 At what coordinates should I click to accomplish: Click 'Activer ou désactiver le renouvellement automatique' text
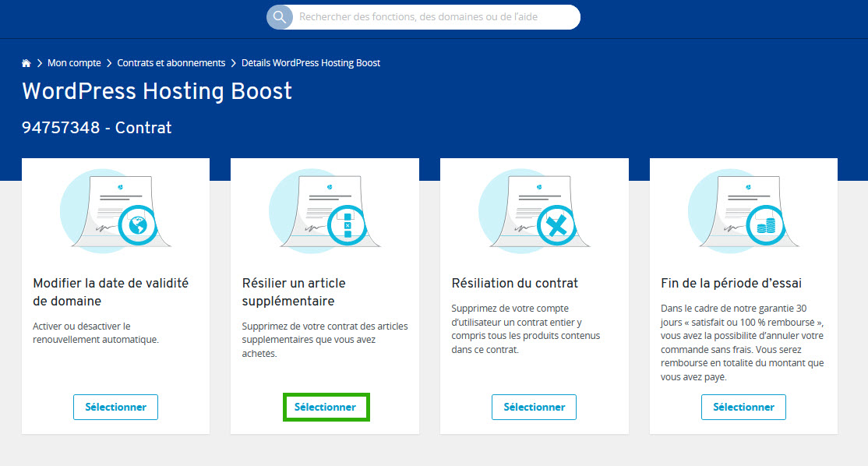(96, 333)
